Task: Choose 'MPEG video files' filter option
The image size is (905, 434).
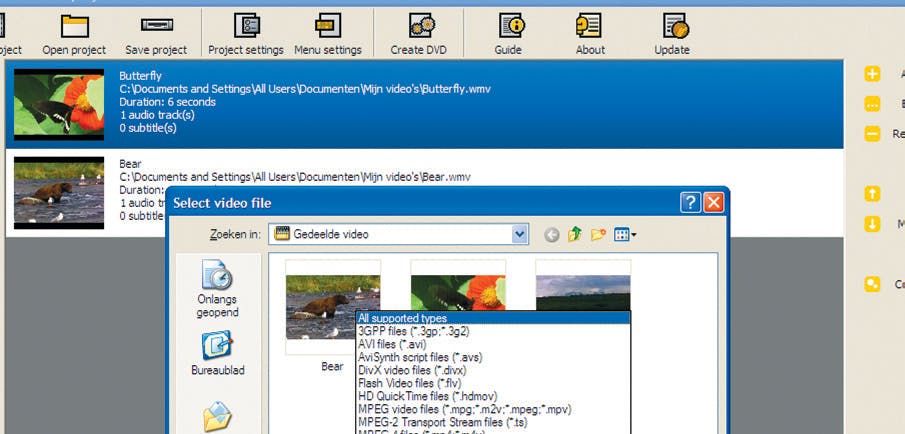Action: [x=493, y=409]
